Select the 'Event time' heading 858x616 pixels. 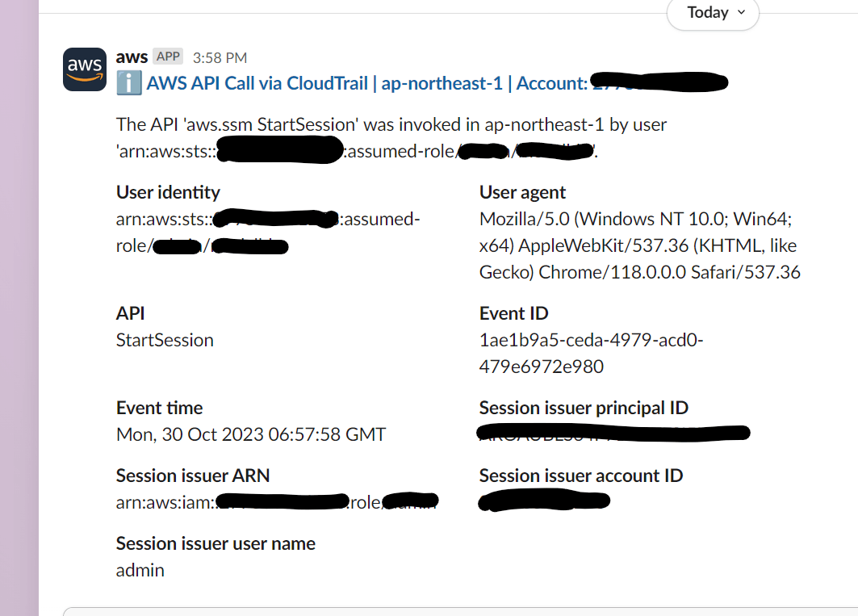click(159, 408)
